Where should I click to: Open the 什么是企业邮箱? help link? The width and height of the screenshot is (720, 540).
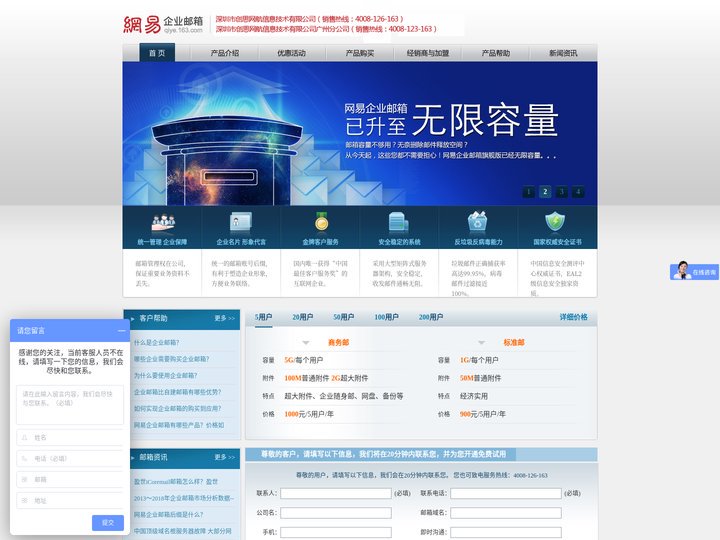(157, 343)
